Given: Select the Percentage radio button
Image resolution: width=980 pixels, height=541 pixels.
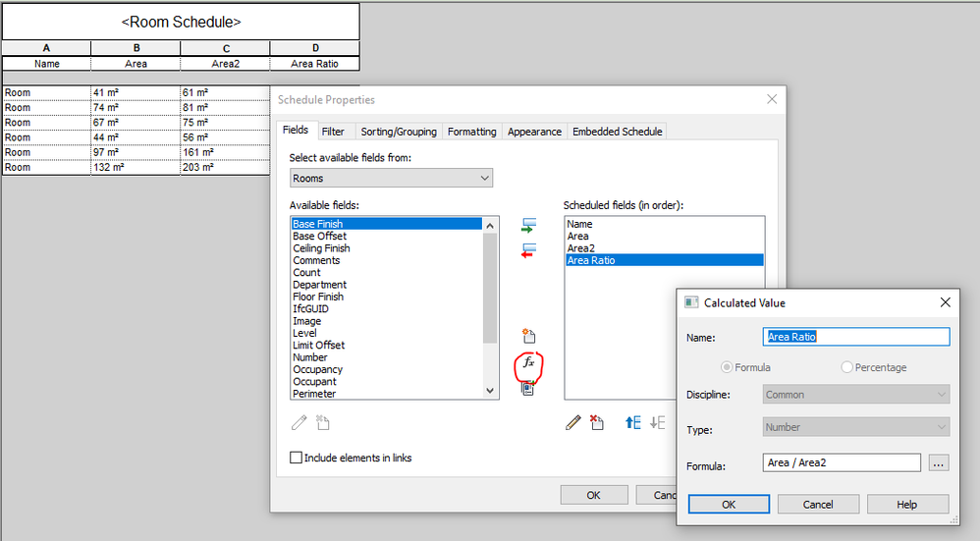Looking at the screenshot, I should click(x=846, y=367).
